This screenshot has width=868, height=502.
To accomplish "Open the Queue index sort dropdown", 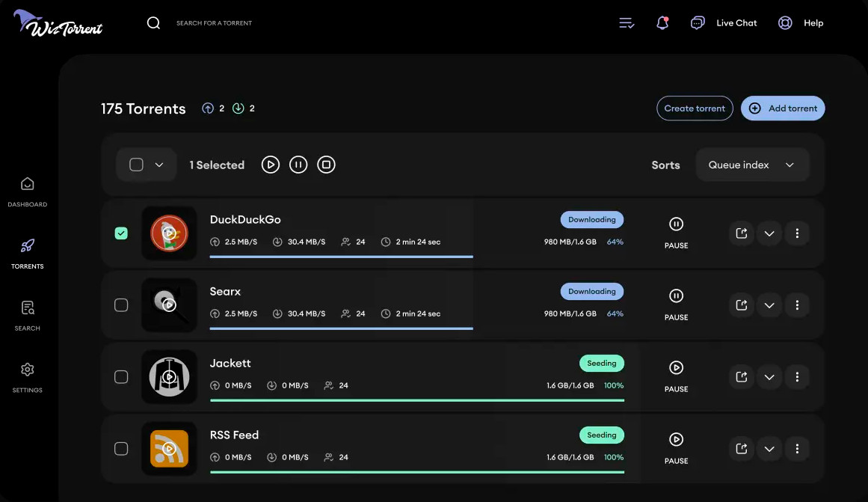I will click(x=752, y=165).
